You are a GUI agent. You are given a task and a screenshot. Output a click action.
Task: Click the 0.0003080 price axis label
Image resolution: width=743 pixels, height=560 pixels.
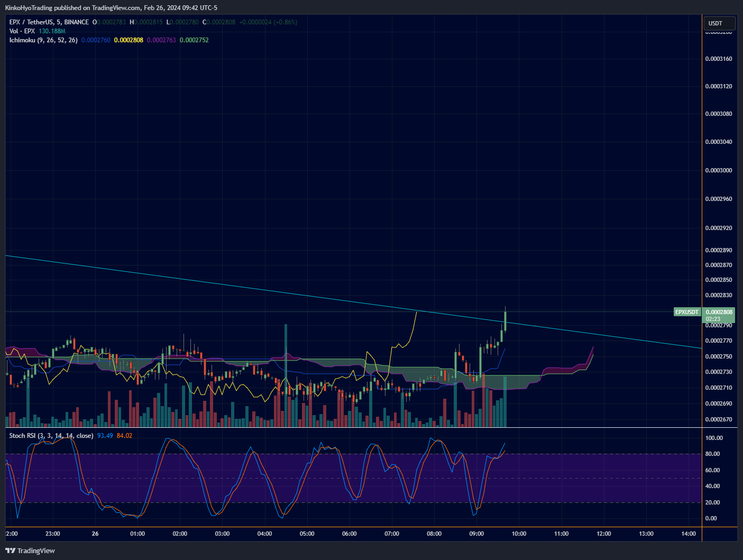tap(719, 114)
